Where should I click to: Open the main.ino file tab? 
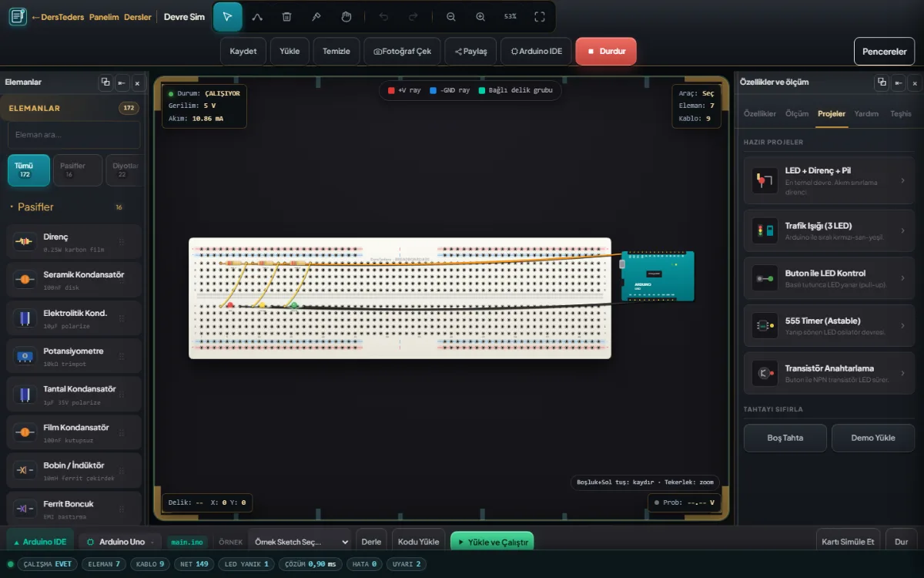click(187, 542)
